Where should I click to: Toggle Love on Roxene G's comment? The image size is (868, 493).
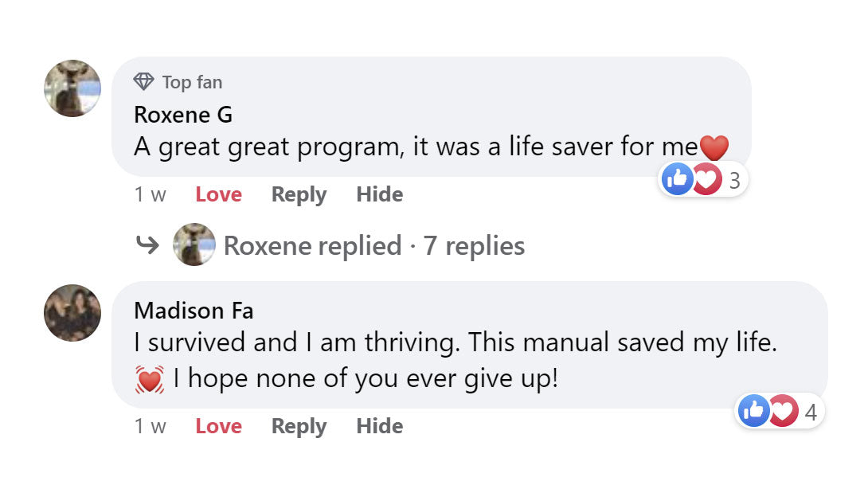point(218,195)
